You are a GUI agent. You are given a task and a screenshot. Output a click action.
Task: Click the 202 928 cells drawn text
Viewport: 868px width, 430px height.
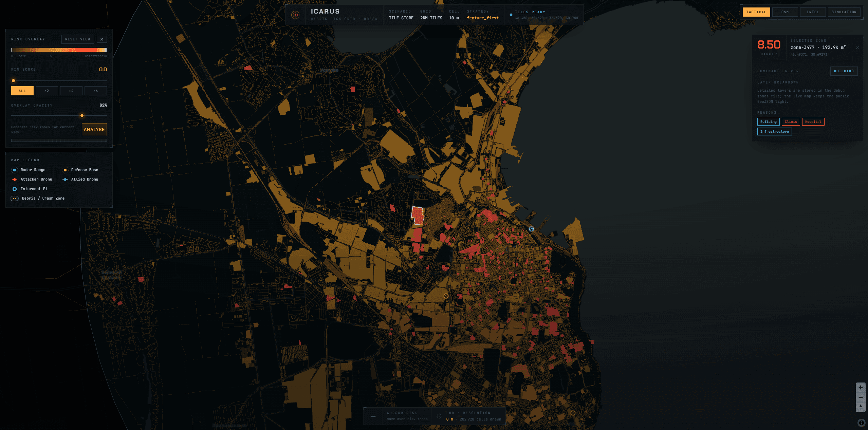pyautogui.click(x=480, y=419)
